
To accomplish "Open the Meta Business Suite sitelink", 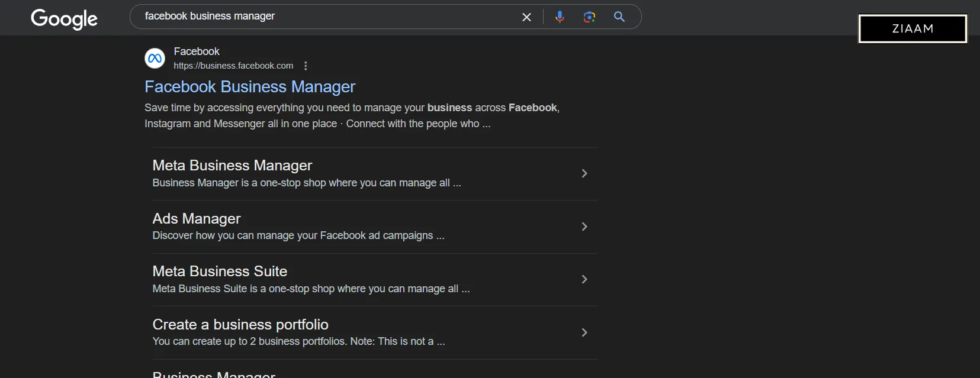I will (x=220, y=272).
